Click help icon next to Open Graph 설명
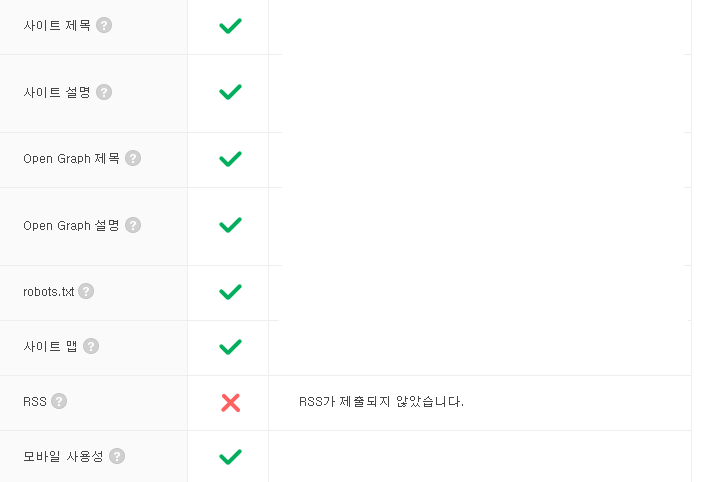This screenshot has height=482, width=702. pyautogui.click(x=133, y=225)
